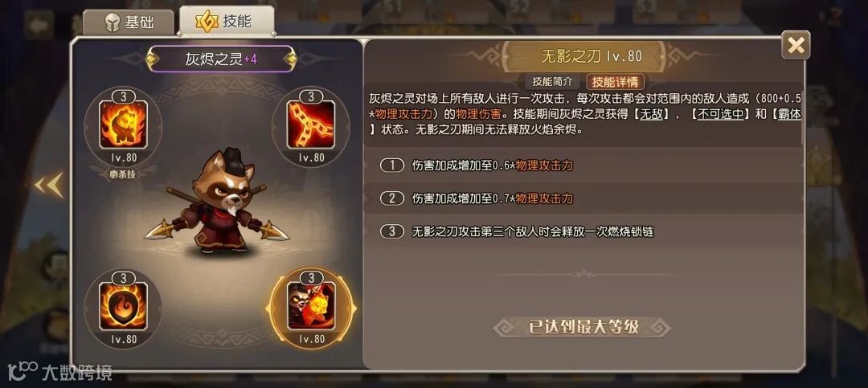Click the 已达到最大等级 button
The height and width of the screenshot is (388, 868).
pos(583,327)
